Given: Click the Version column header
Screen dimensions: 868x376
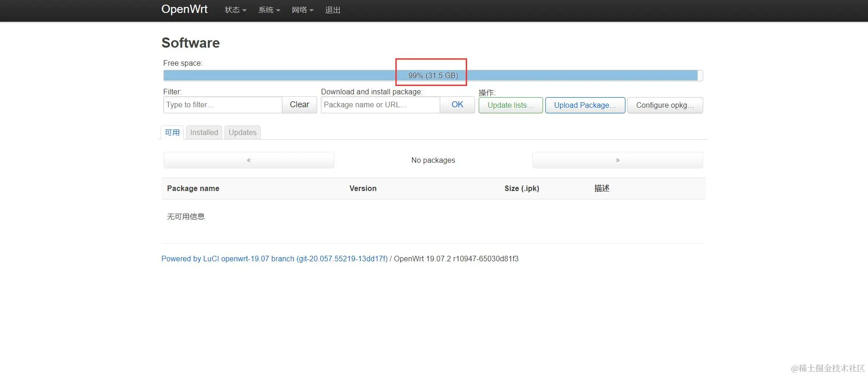Looking at the screenshot, I should point(363,189).
